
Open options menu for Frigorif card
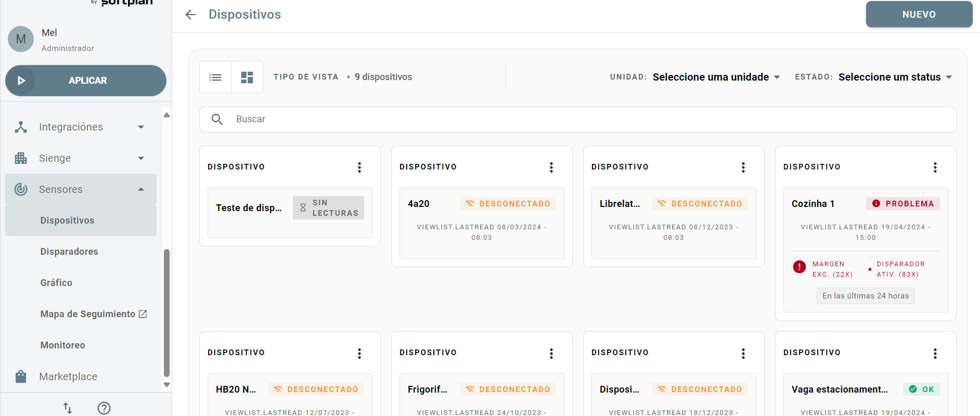(x=551, y=354)
